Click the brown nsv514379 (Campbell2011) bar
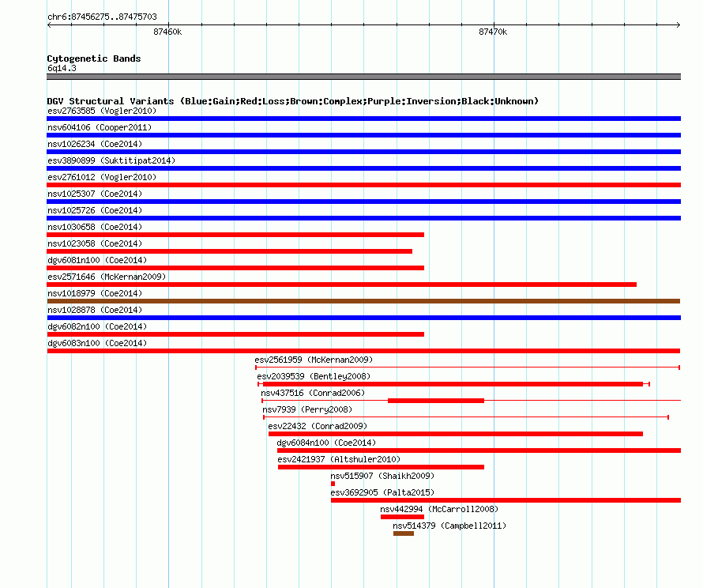Screen dimensions: 703x588 click(404, 533)
